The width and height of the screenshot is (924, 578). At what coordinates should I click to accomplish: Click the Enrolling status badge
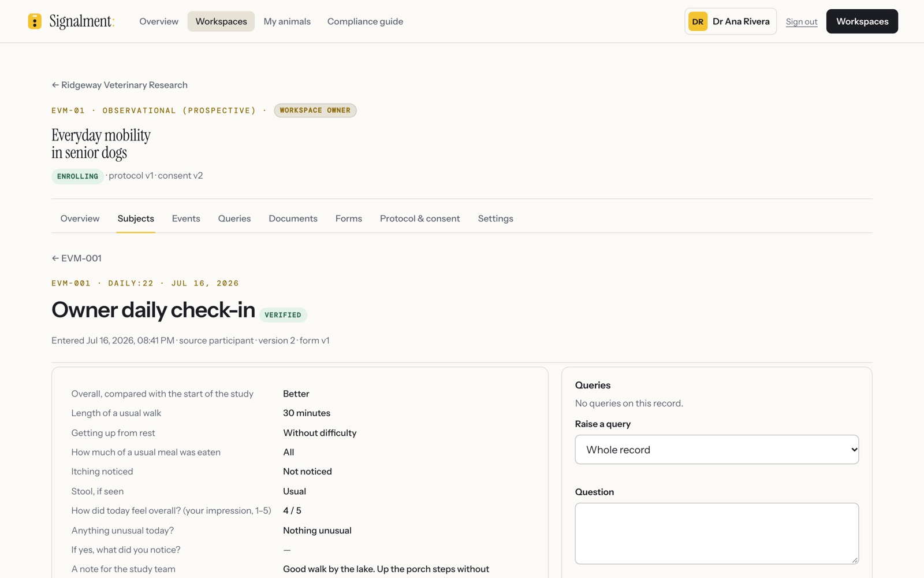pos(77,176)
